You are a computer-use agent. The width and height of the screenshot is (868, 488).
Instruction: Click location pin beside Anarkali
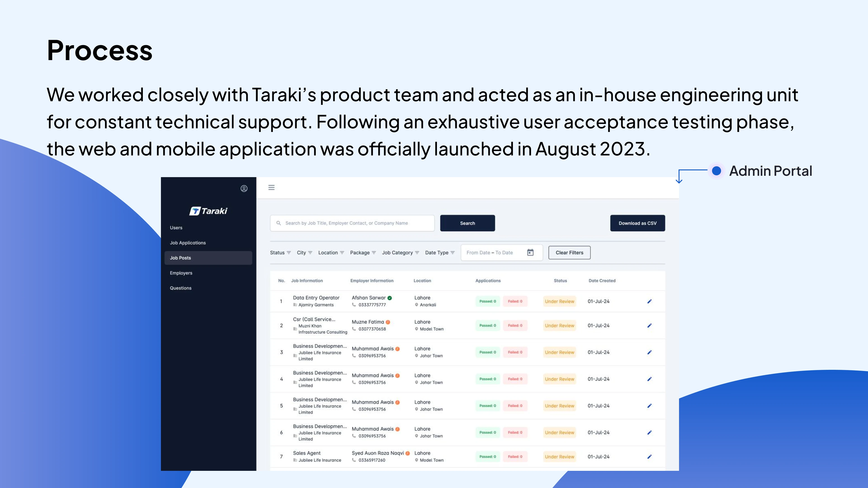click(416, 305)
